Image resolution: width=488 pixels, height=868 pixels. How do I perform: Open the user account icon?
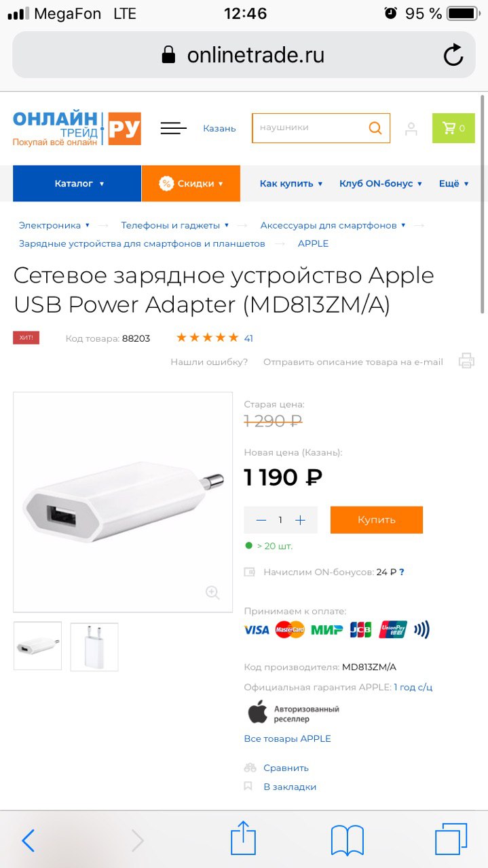tap(411, 129)
